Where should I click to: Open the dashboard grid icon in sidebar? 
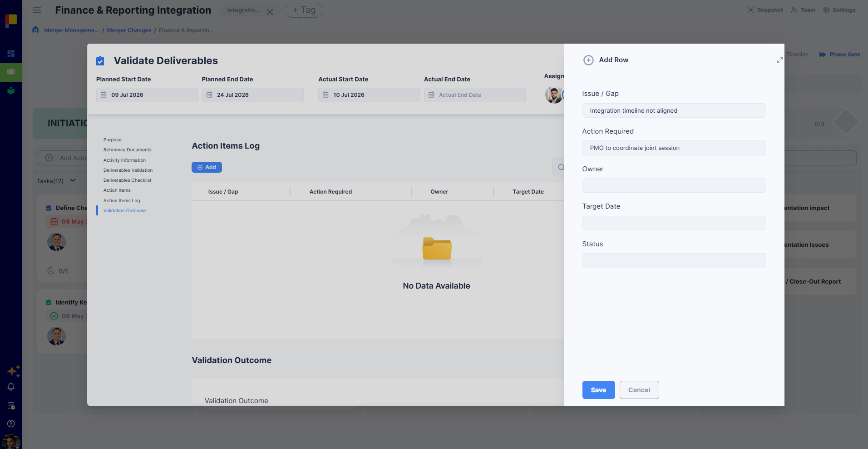click(x=11, y=54)
